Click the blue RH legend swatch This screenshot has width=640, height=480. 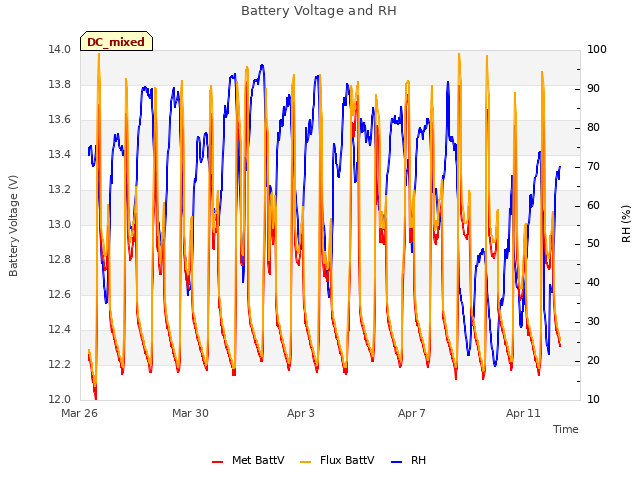click(396, 462)
